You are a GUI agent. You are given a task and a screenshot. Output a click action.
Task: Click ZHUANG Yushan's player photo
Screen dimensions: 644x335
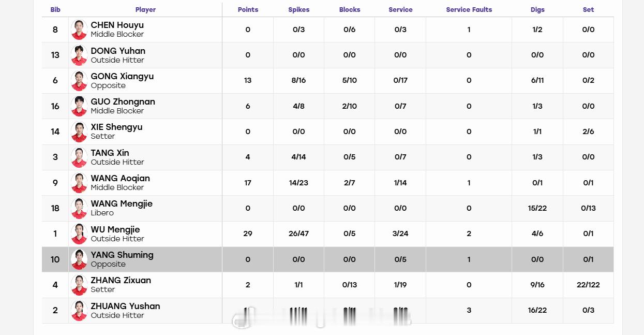(79, 311)
